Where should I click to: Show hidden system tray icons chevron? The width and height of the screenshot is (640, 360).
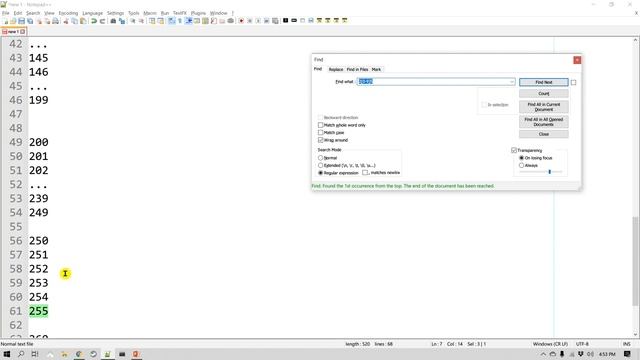pos(543,354)
